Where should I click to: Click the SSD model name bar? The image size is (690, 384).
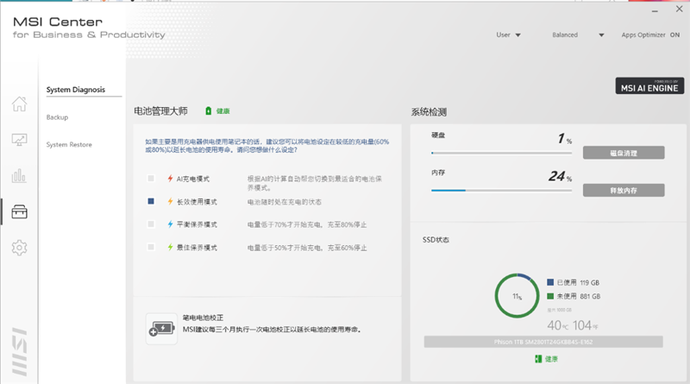(x=543, y=342)
